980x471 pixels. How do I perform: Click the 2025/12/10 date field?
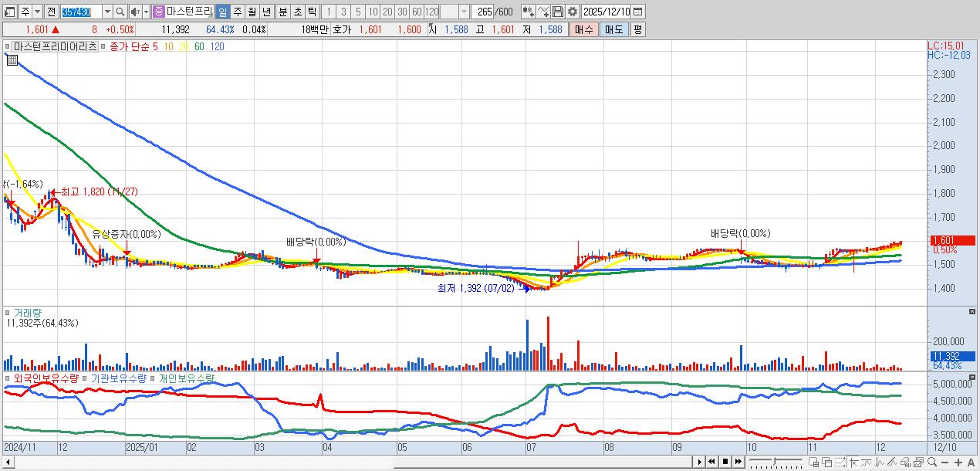(607, 12)
